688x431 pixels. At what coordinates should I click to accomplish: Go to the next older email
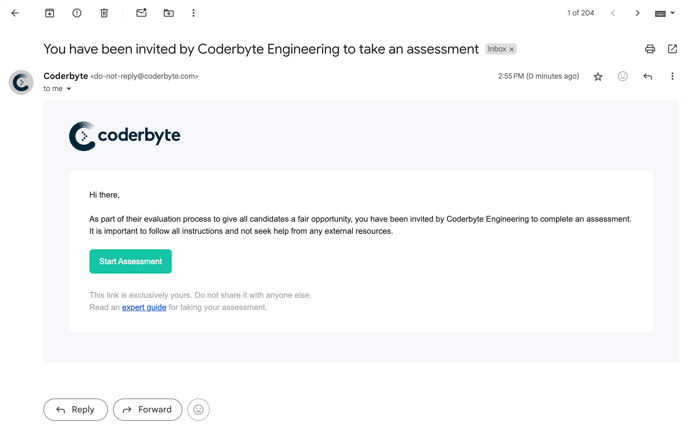[x=637, y=13]
